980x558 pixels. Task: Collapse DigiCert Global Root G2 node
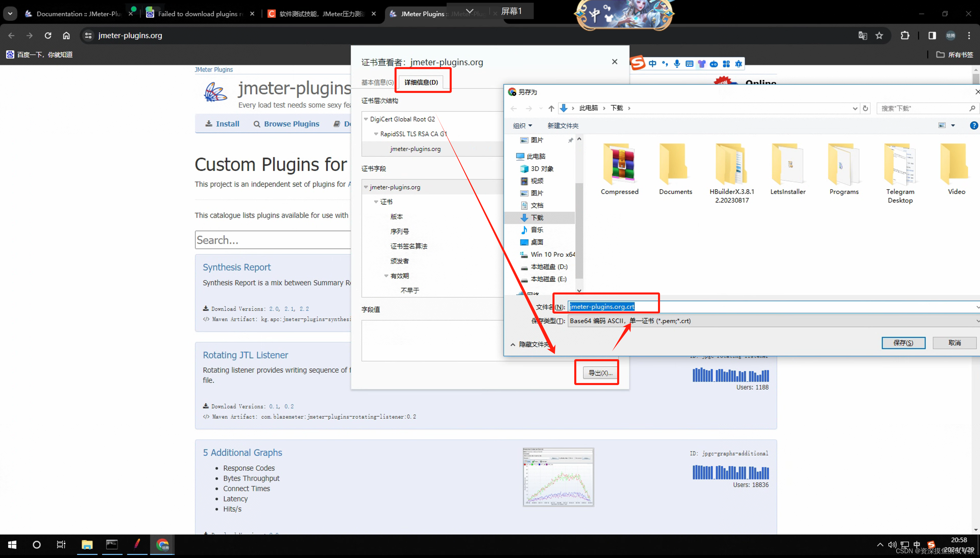[x=366, y=119]
